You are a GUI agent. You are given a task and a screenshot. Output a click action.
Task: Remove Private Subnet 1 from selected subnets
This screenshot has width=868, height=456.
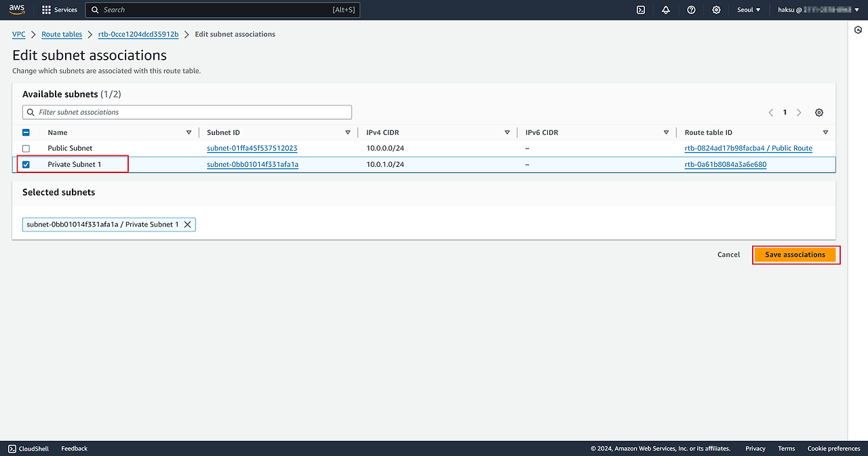click(188, 225)
